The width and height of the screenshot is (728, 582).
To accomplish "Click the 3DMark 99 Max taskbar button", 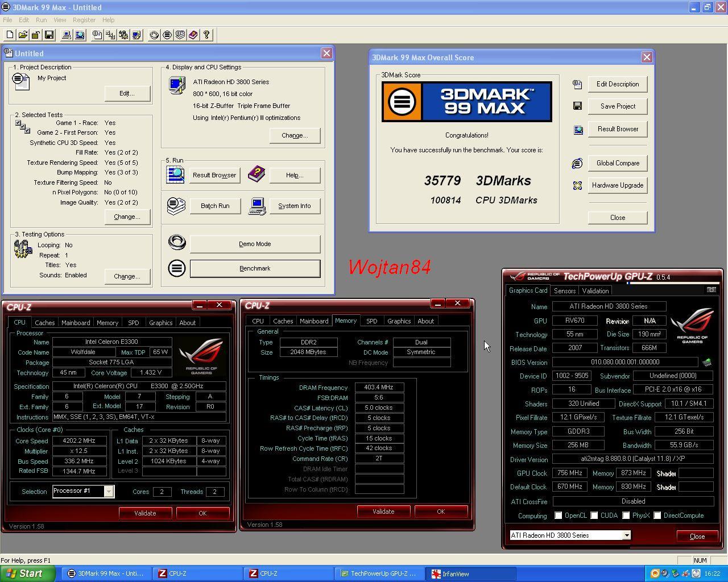I will click(x=106, y=574).
